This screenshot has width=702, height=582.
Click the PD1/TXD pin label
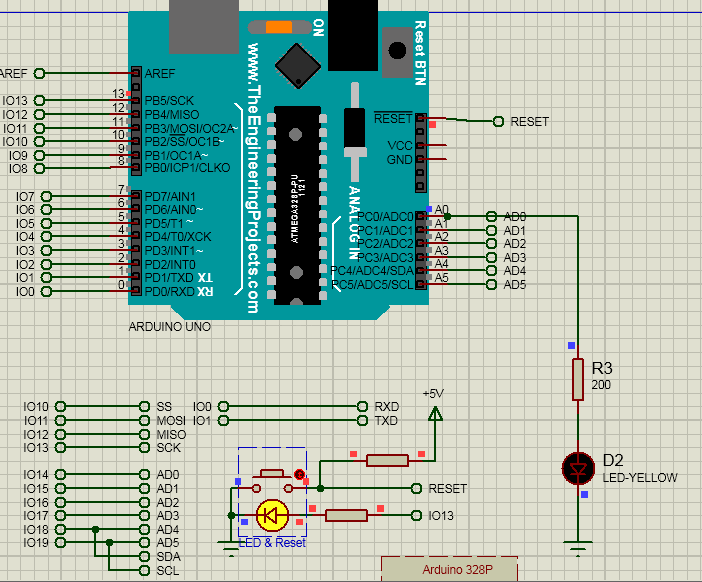pos(169,278)
